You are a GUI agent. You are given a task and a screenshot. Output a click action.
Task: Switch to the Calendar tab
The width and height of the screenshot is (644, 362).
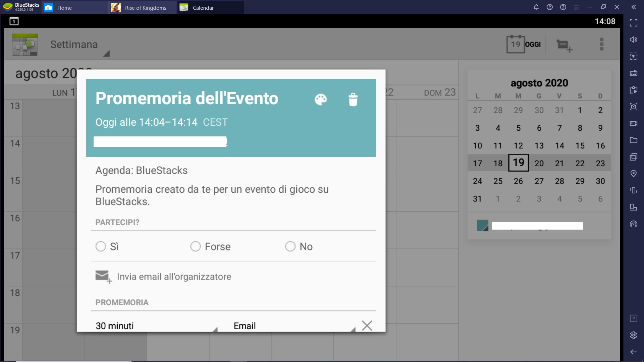coord(211,7)
